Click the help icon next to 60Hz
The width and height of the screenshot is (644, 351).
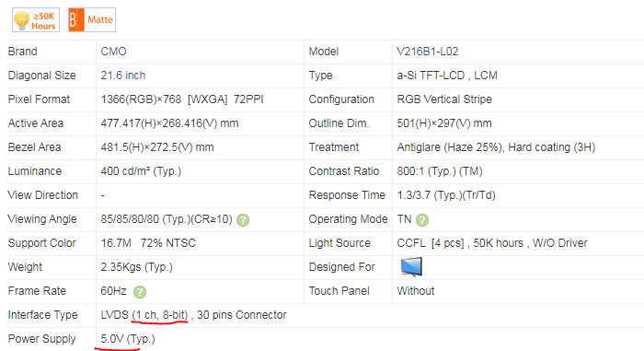(x=140, y=292)
